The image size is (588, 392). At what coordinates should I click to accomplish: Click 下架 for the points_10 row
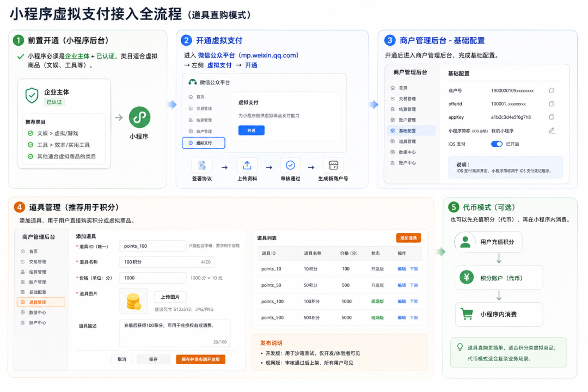[414, 269]
